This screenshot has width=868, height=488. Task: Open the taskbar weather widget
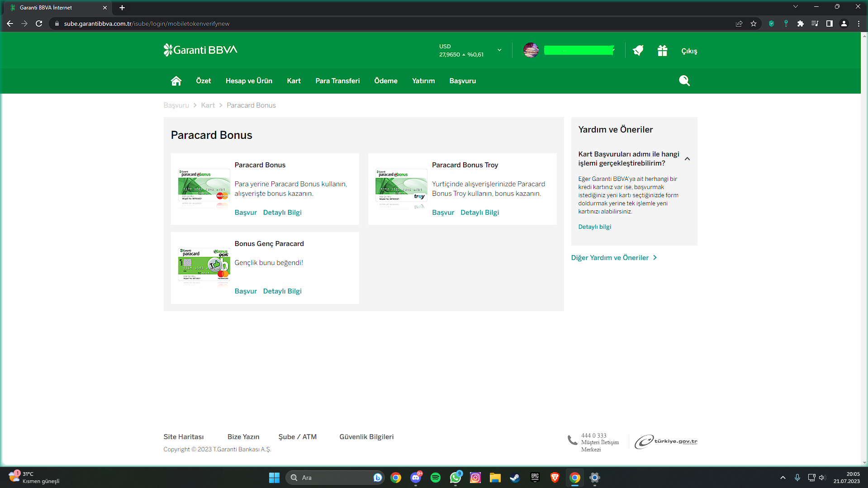click(34, 478)
